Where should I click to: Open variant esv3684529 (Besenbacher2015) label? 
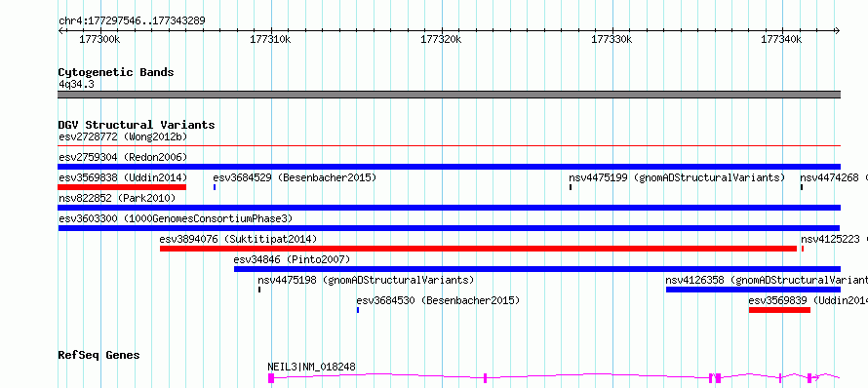pyautogui.click(x=295, y=177)
